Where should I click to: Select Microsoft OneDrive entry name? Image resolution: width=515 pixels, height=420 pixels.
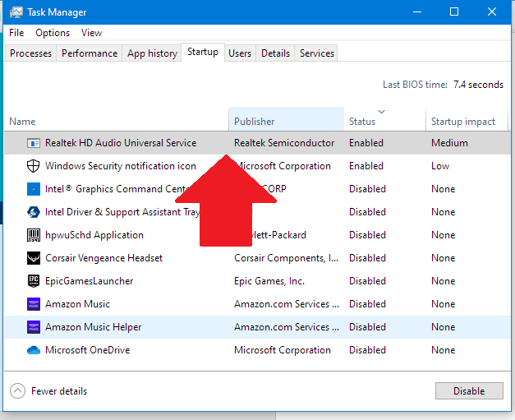87,350
